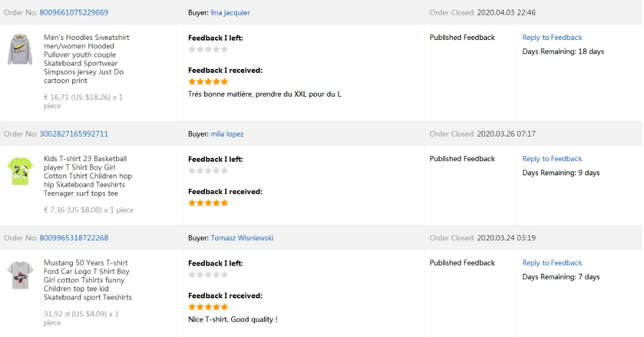Click the orange stars received from mila lopez
This screenshot has width=644, height=337.
click(208, 203)
